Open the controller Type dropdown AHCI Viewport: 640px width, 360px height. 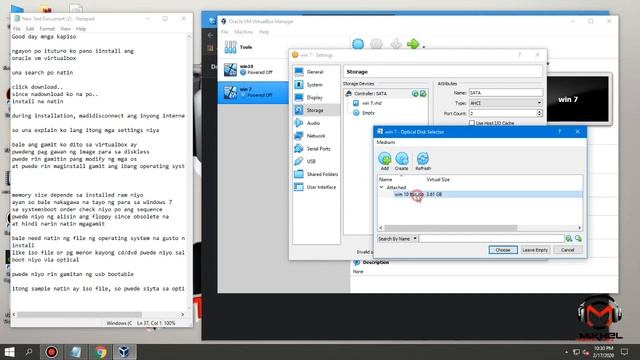click(x=505, y=103)
